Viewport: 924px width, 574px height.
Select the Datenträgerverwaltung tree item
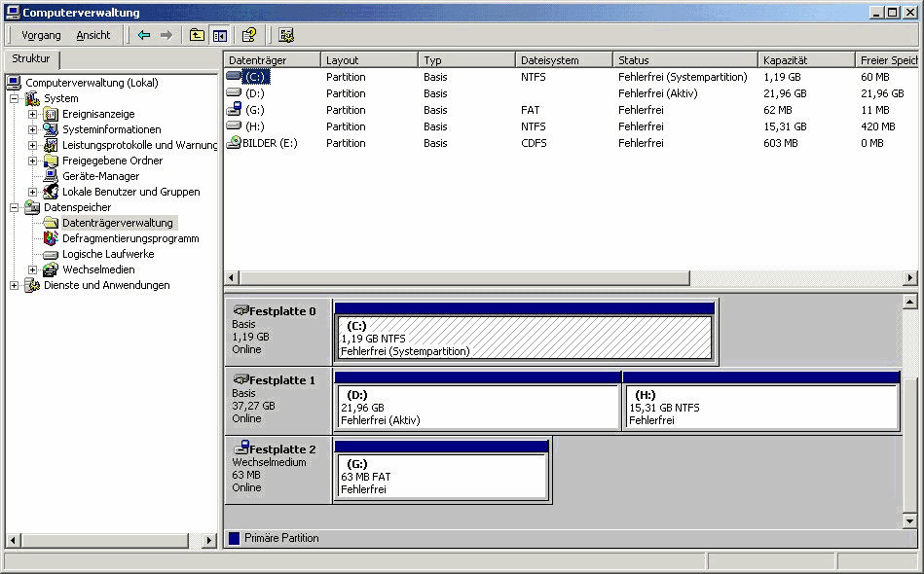click(117, 223)
